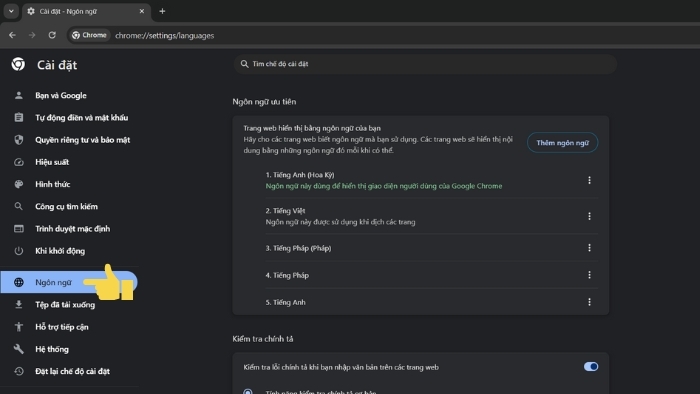Open Quyền riêng tư và bảo mật section

pos(83,140)
